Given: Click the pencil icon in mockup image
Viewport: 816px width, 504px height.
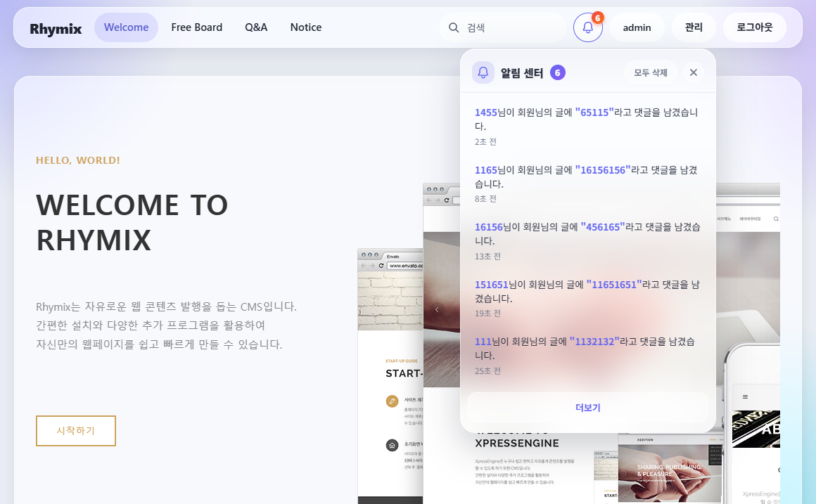Looking at the screenshot, I should click(x=392, y=401).
